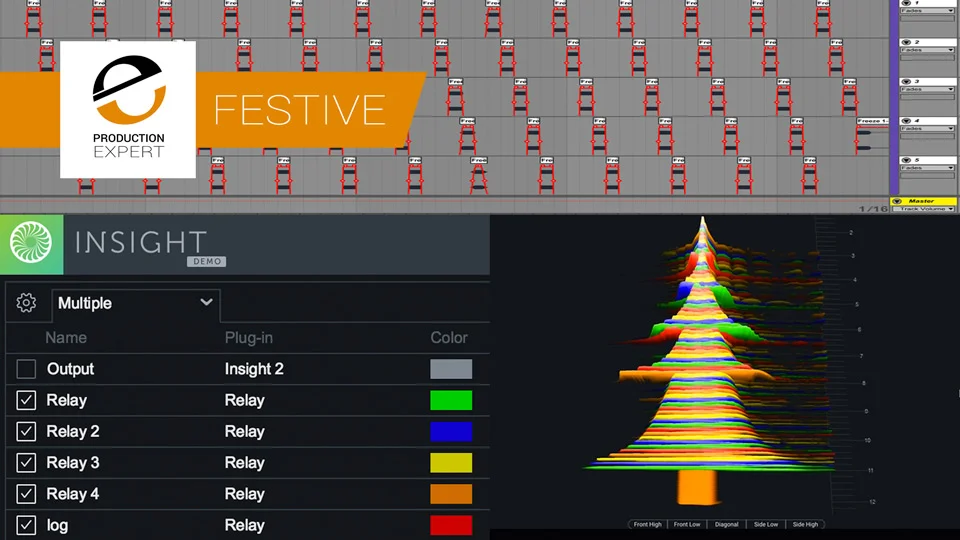Collapse track 3 with its unfold arrow
960x540 pixels.
click(906, 81)
